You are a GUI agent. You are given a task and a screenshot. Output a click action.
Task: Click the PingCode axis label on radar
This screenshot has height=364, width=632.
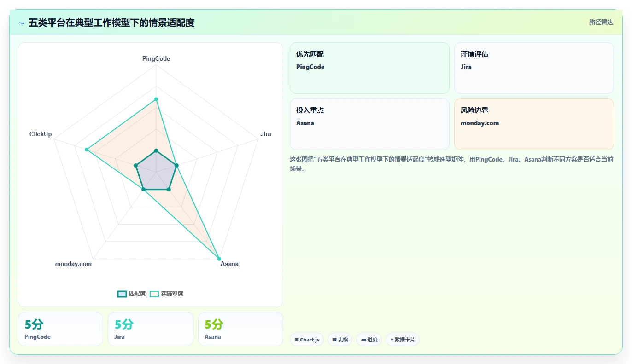156,58
